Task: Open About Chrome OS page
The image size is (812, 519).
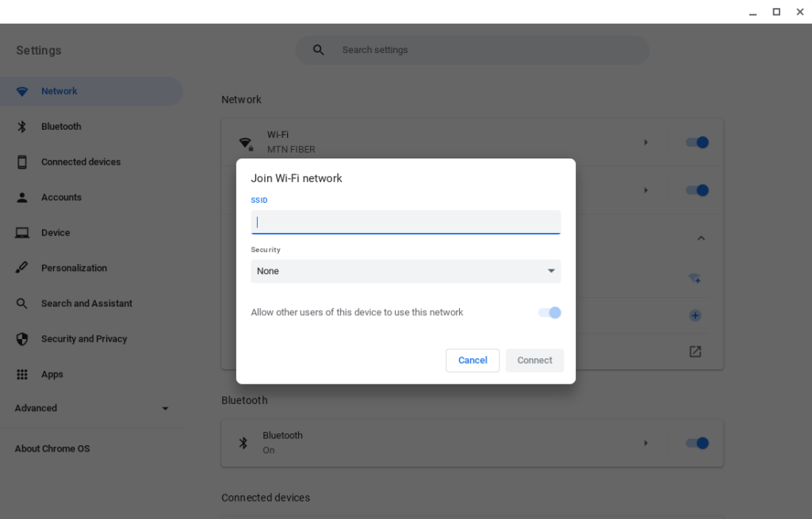Action: point(52,448)
